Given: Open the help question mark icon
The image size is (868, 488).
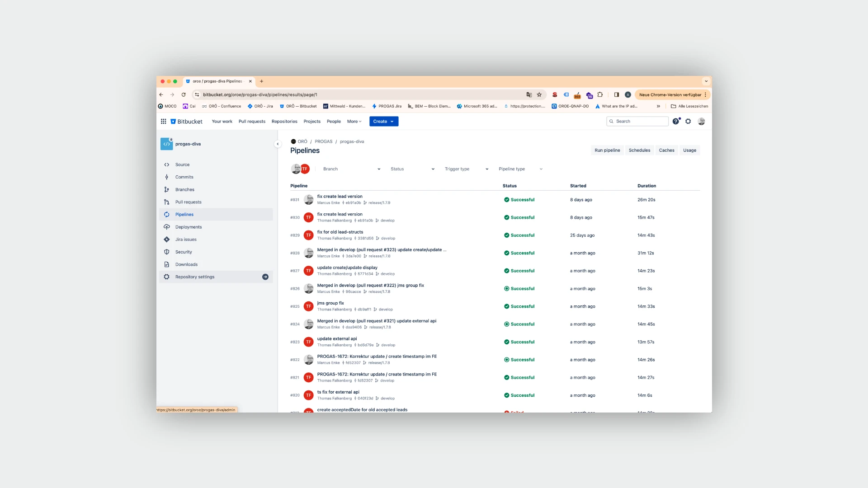Looking at the screenshot, I should [675, 121].
